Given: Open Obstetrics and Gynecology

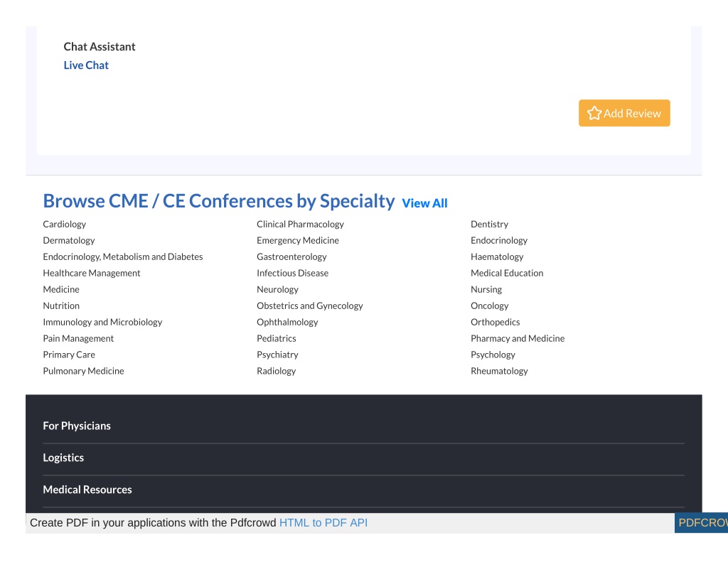Looking at the screenshot, I should (310, 306).
